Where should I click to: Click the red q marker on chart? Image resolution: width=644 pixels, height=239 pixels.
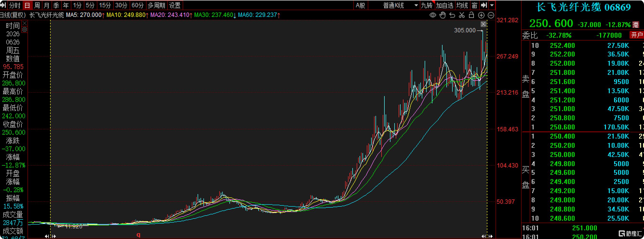(x=139, y=235)
